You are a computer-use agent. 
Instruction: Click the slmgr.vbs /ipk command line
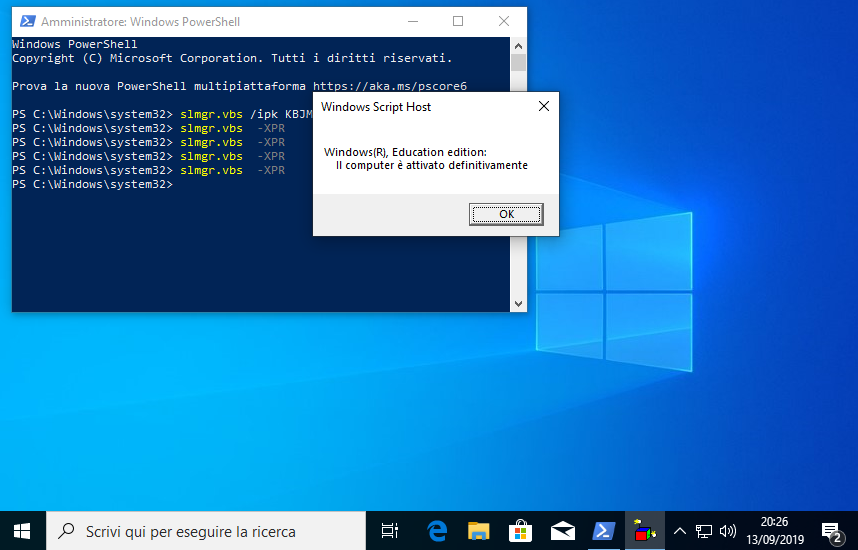162,114
